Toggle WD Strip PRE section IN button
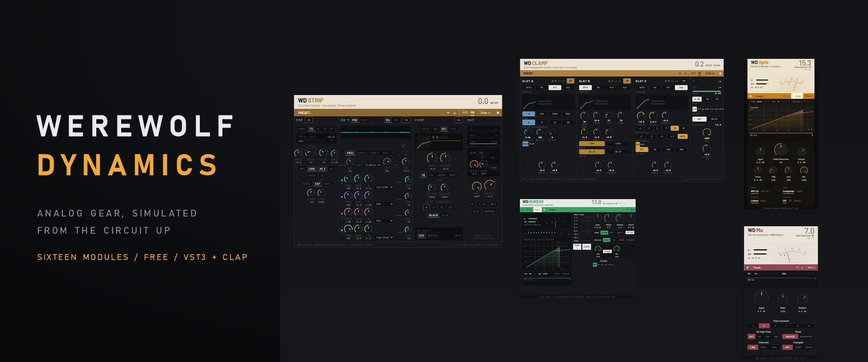Screen dimensions: 868x362 [309, 120]
